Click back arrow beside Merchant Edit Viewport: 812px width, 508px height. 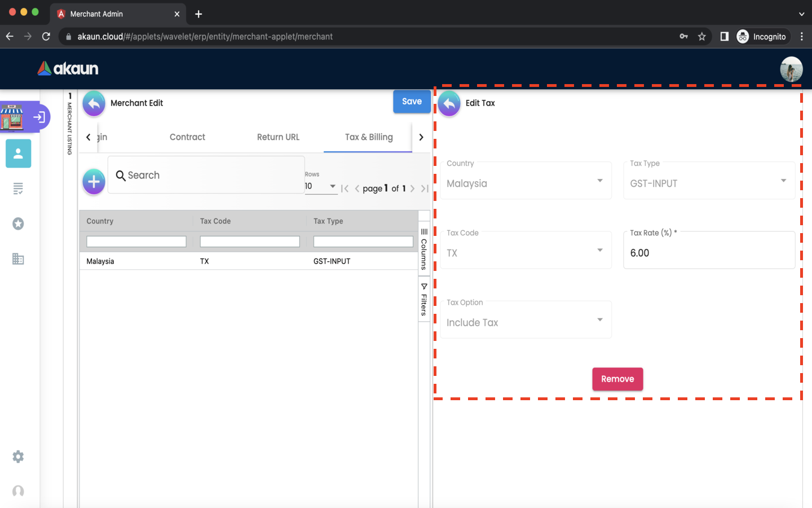tap(94, 103)
